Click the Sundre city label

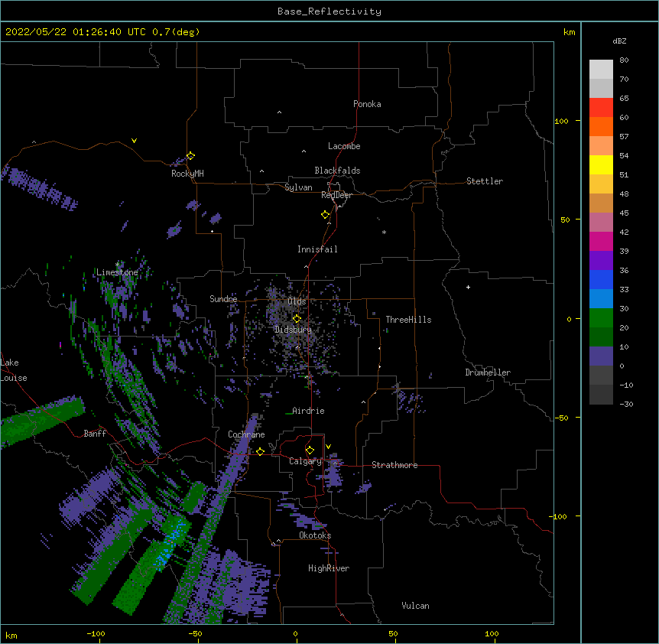pos(223,299)
